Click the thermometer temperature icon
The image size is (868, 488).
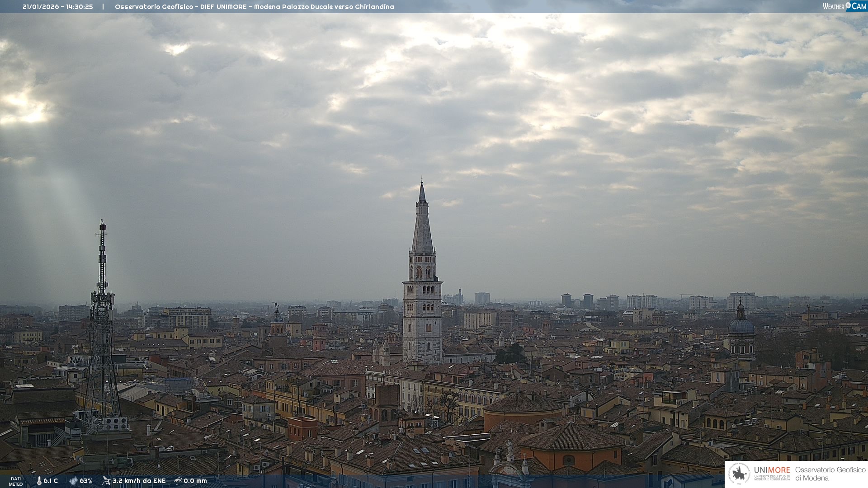(39, 481)
